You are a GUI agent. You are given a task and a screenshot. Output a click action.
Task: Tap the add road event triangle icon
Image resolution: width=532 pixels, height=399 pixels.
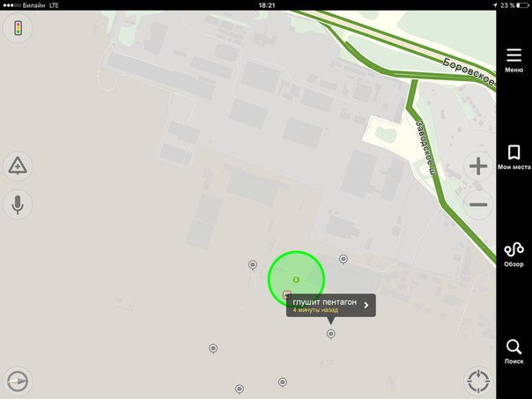tap(18, 166)
